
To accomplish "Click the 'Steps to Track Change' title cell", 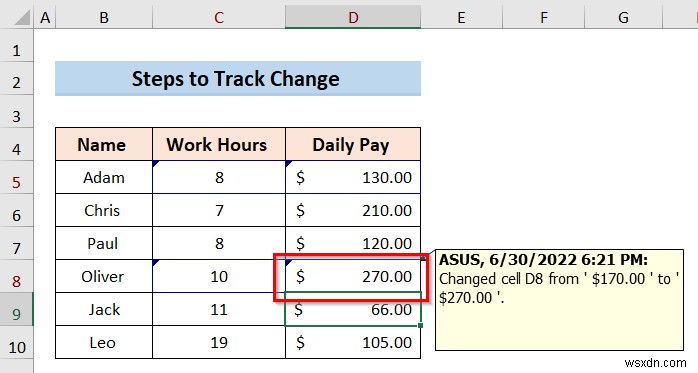I will (x=238, y=78).
